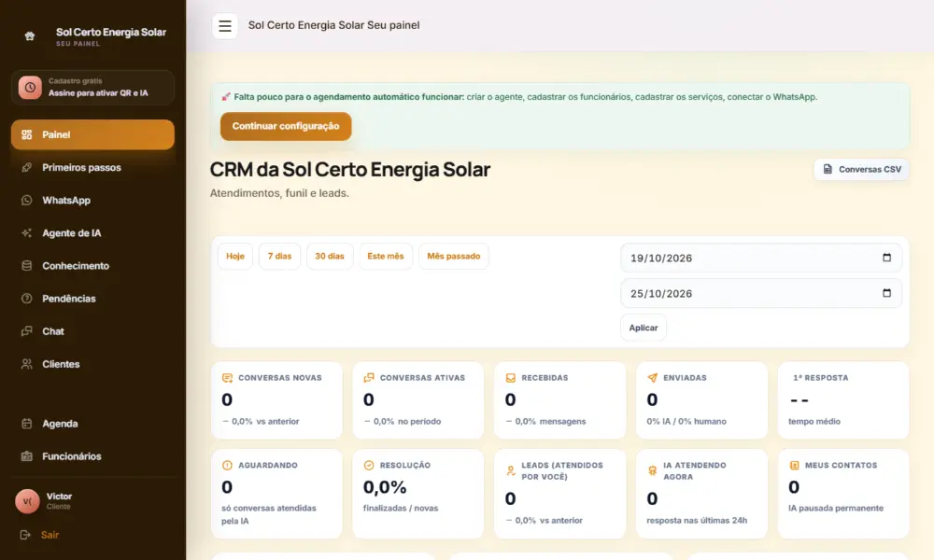
Task: Click the sparkle icon for Agente de IA
Action: click(x=27, y=232)
